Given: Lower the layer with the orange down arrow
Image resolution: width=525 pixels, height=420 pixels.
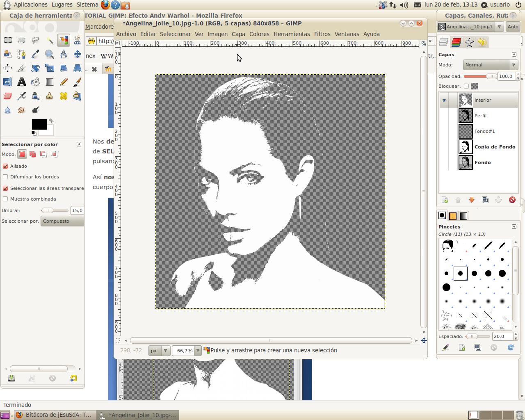Looking at the screenshot, I should (472, 200).
